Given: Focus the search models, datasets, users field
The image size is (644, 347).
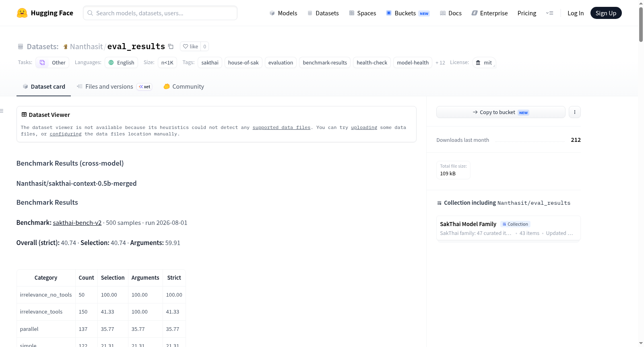Looking at the screenshot, I should (160, 13).
